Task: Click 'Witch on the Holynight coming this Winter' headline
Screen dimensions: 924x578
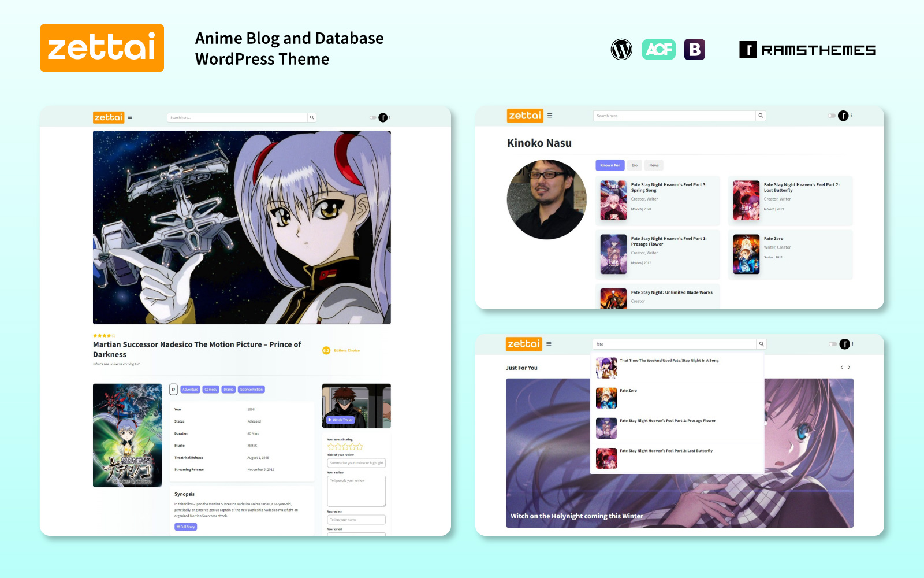Action: tap(577, 516)
